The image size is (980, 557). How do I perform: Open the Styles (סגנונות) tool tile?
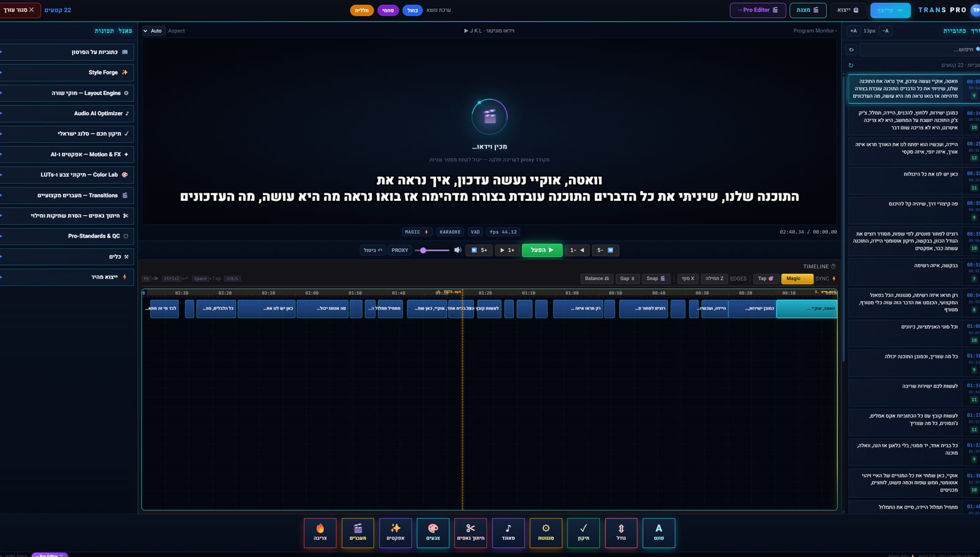point(546,533)
